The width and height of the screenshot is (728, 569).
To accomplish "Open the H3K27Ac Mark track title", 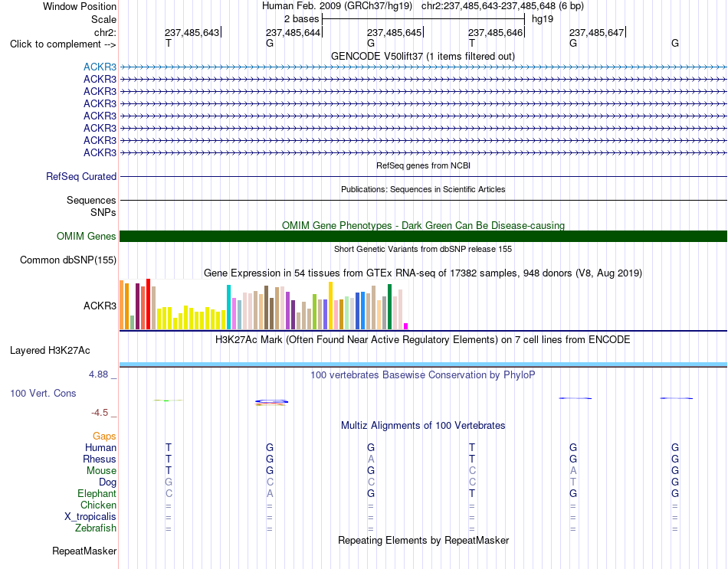I will coord(423,340).
